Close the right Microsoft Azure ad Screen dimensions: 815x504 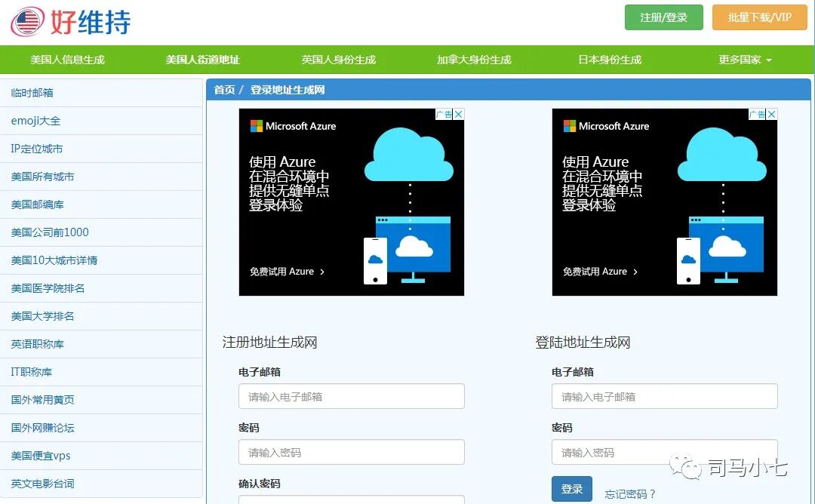click(x=772, y=115)
